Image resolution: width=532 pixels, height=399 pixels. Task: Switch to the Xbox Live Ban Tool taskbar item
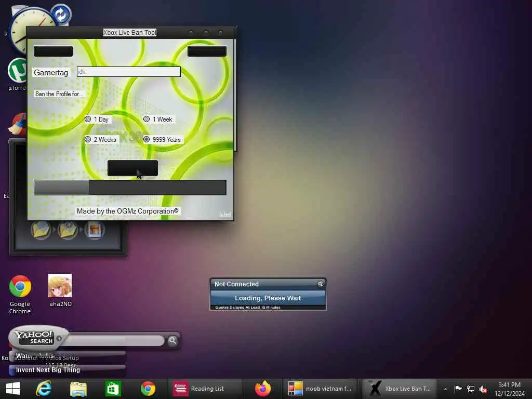pos(400,389)
